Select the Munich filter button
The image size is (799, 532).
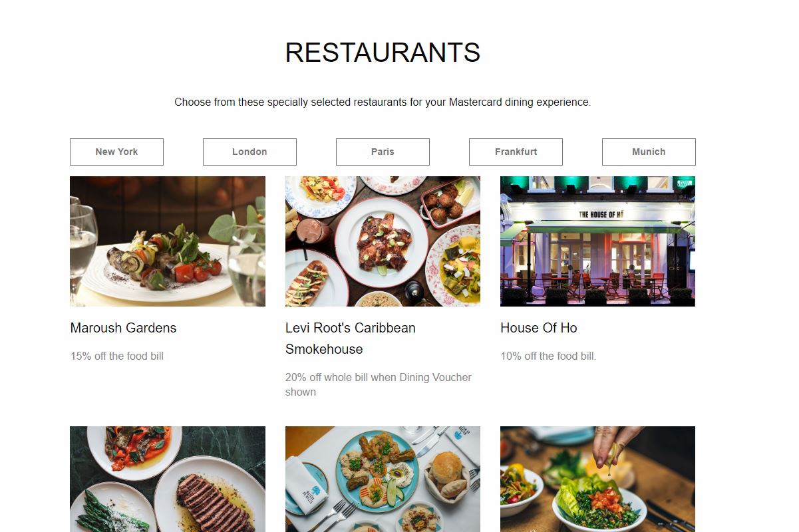click(649, 152)
